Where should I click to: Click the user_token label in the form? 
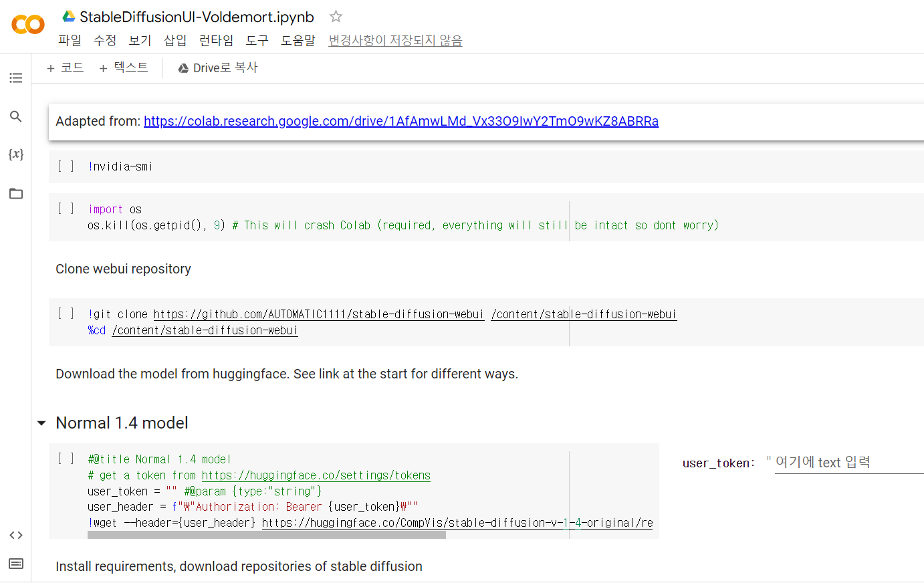(719, 463)
